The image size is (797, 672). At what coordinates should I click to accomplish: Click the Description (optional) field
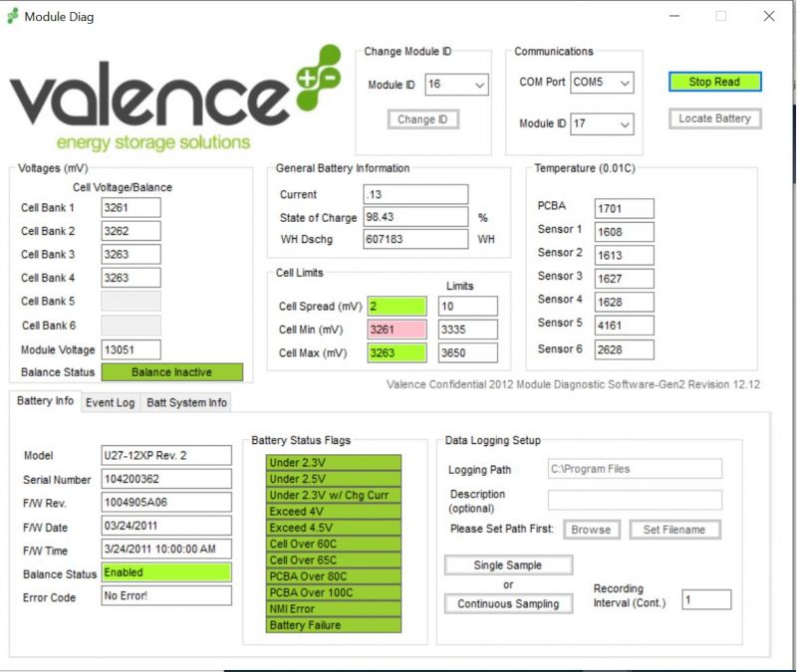pos(635,500)
